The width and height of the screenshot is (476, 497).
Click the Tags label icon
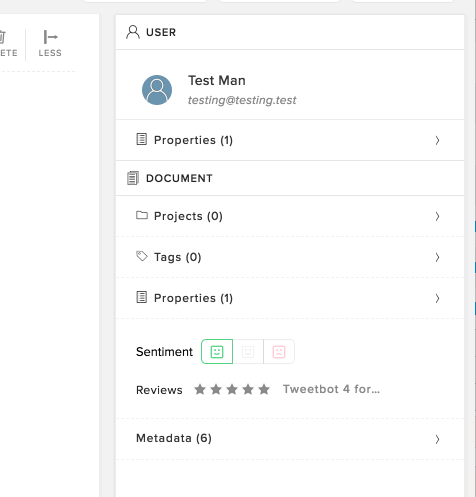point(142,256)
